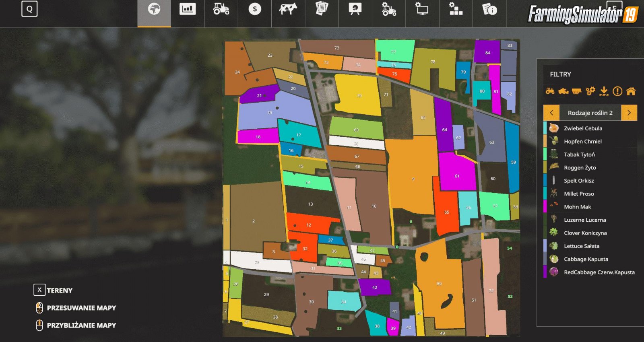
Task: Toggle the house buildings filter
Action: pyautogui.click(x=631, y=91)
